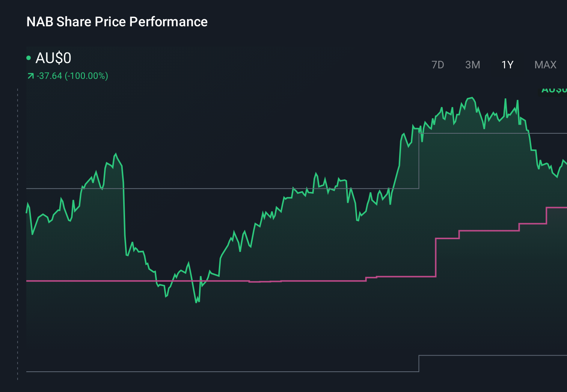Select the AU$0 price label
Viewport: 567px width, 392px height.
[x=54, y=58]
